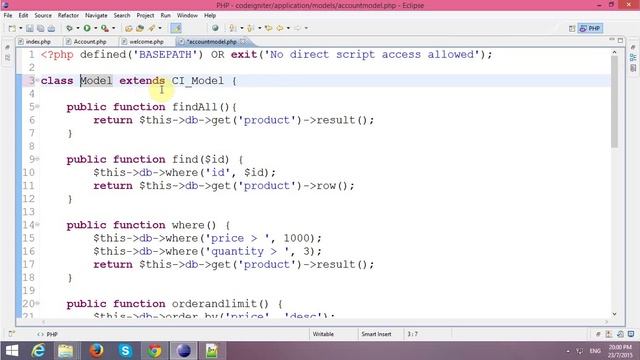This screenshot has height=360, width=640.
Task: Open the Window menu
Action: 187,15
